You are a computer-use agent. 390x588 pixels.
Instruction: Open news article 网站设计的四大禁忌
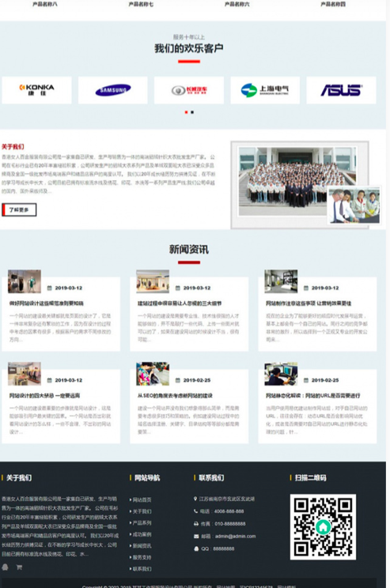tap(44, 395)
